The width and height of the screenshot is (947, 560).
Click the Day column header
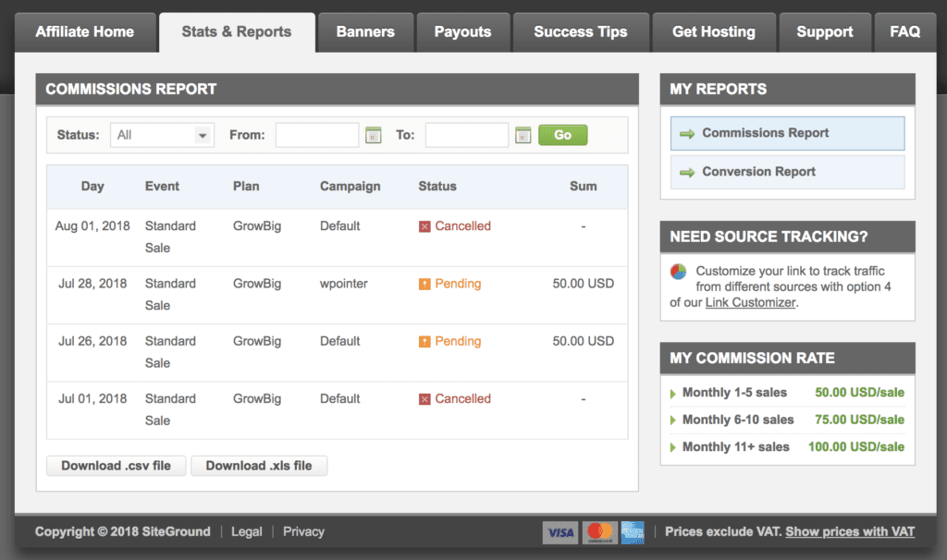point(92,187)
